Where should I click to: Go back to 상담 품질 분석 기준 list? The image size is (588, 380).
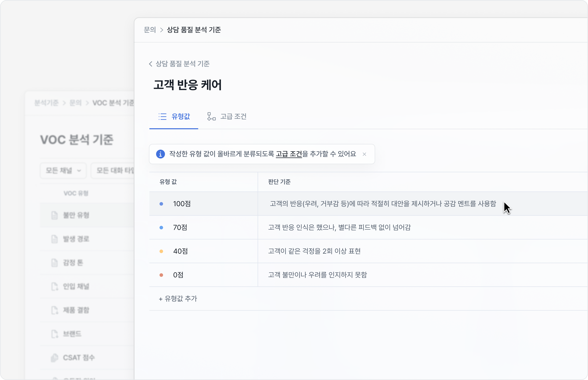tap(179, 64)
